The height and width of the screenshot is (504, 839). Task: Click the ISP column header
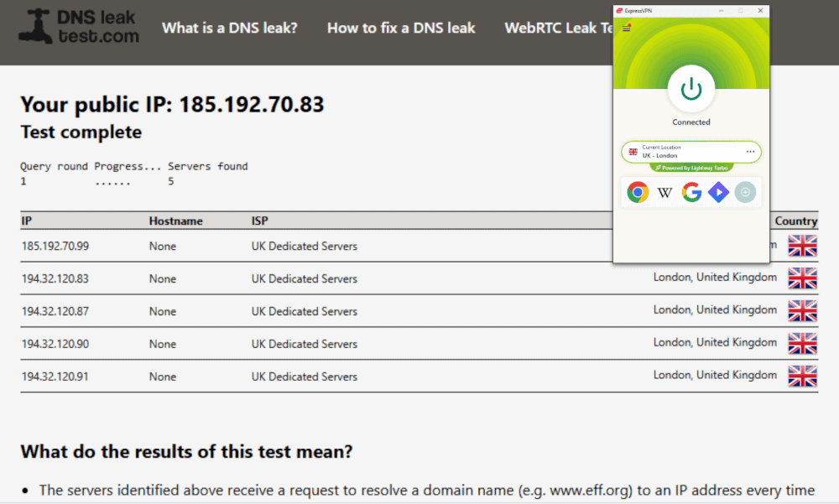point(260,221)
